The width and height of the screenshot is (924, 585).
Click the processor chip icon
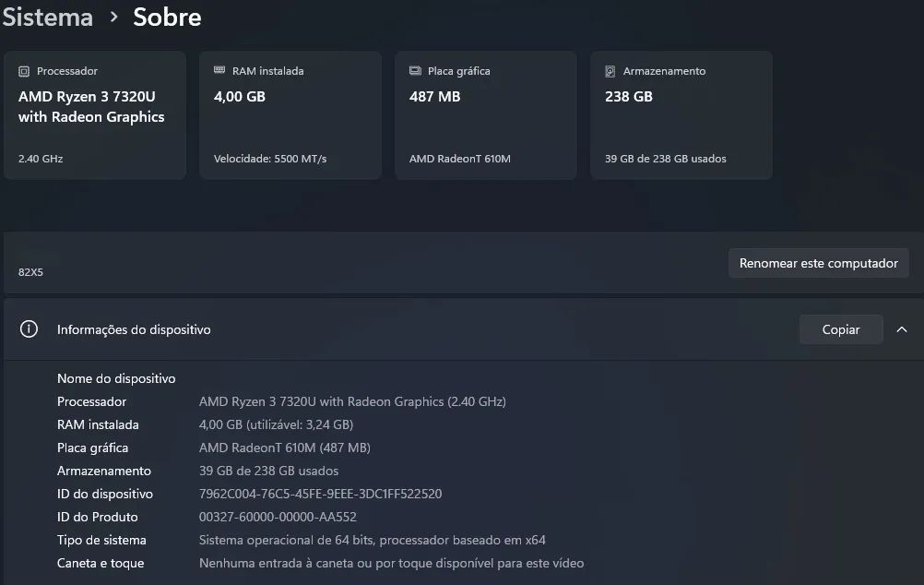click(x=24, y=71)
